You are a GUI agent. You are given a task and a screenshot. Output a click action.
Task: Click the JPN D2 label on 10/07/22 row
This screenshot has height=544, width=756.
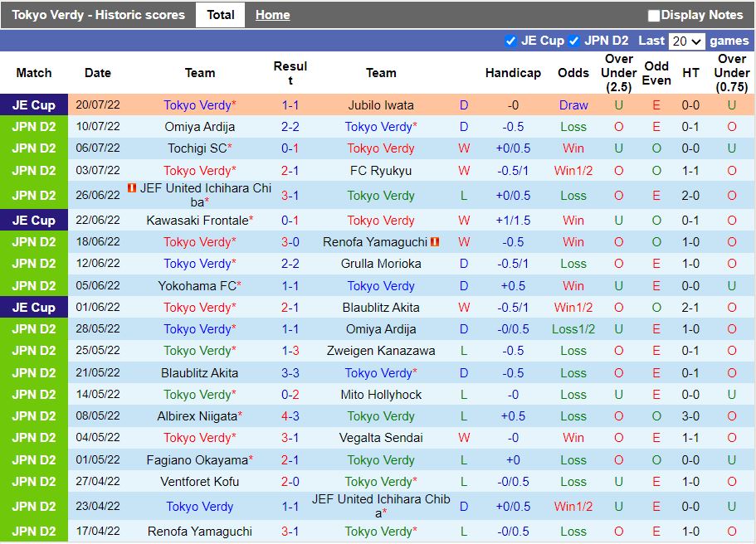(34, 127)
